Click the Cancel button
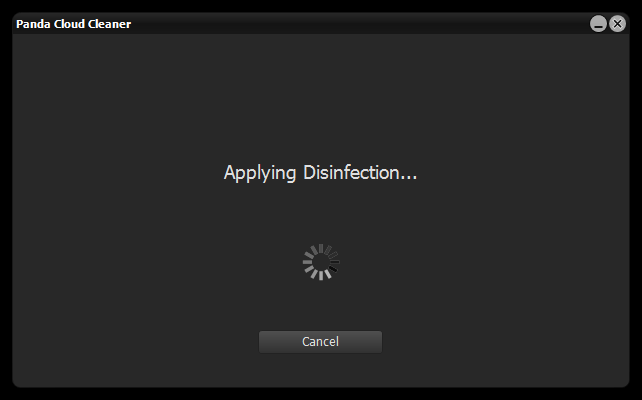 (x=320, y=342)
